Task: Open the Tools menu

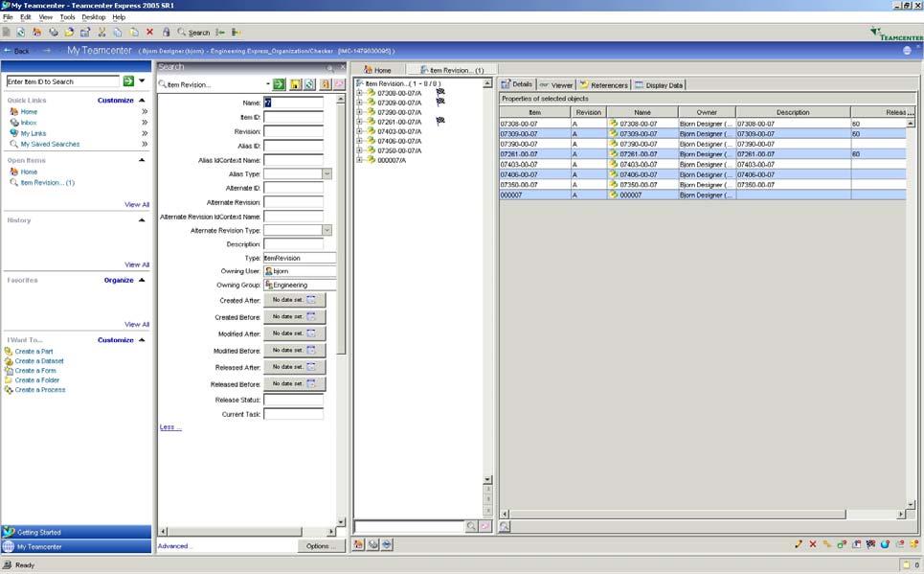Action: coord(67,17)
